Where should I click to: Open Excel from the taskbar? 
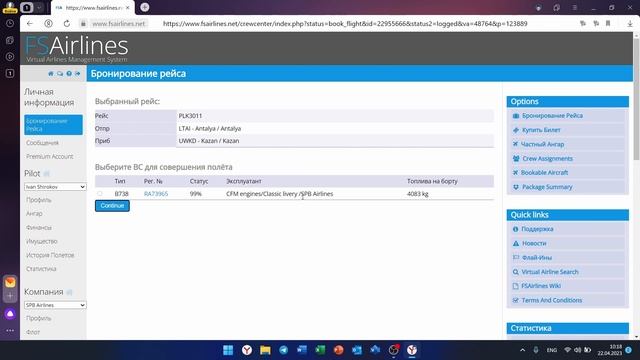pyautogui.click(x=320, y=350)
